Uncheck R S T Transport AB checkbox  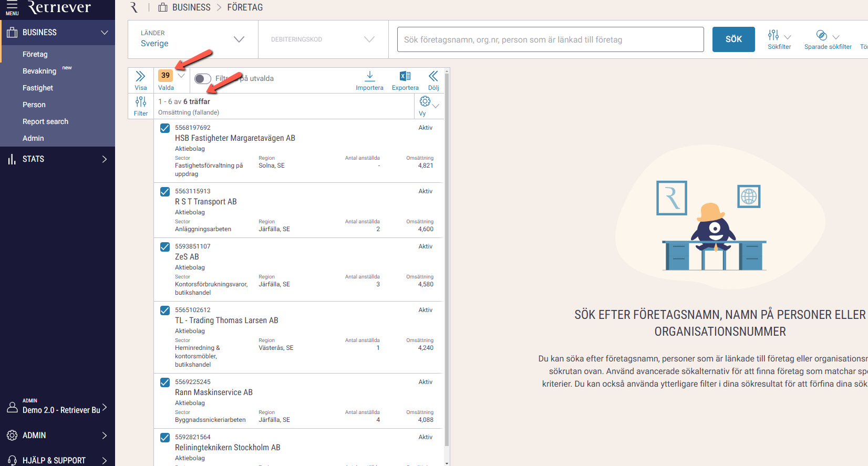(165, 192)
